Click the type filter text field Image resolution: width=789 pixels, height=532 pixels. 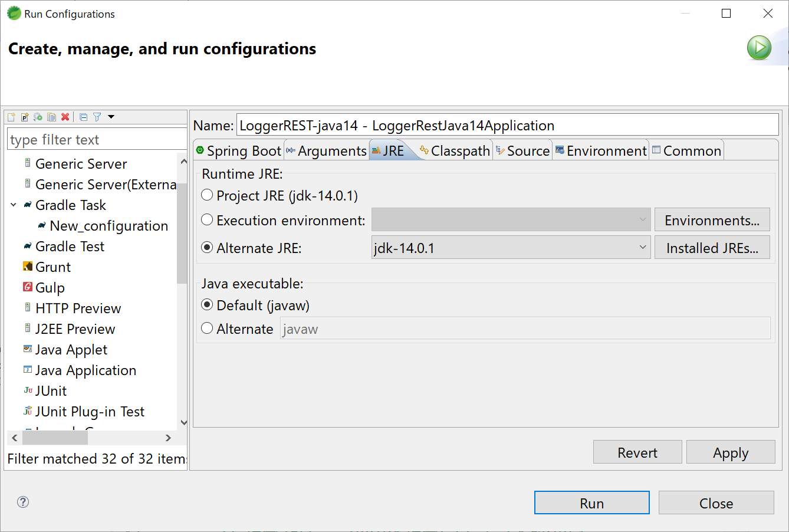pos(97,139)
